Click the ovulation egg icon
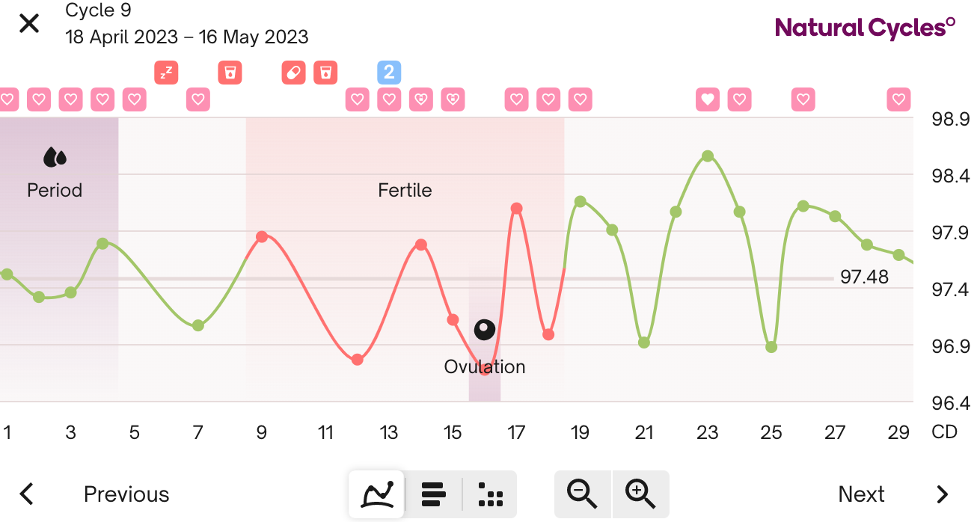Viewport: 980px width, 522px height. [x=485, y=330]
